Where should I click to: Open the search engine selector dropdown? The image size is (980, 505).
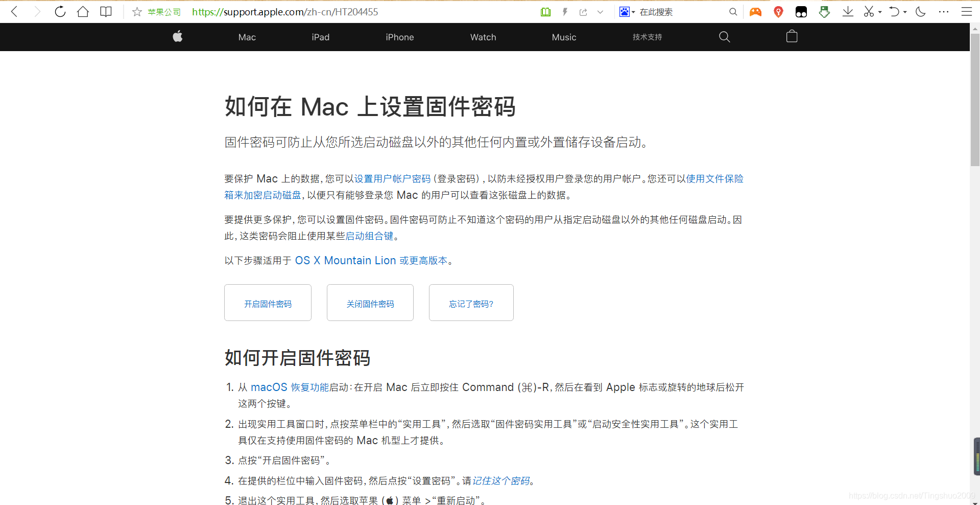click(x=627, y=12)
